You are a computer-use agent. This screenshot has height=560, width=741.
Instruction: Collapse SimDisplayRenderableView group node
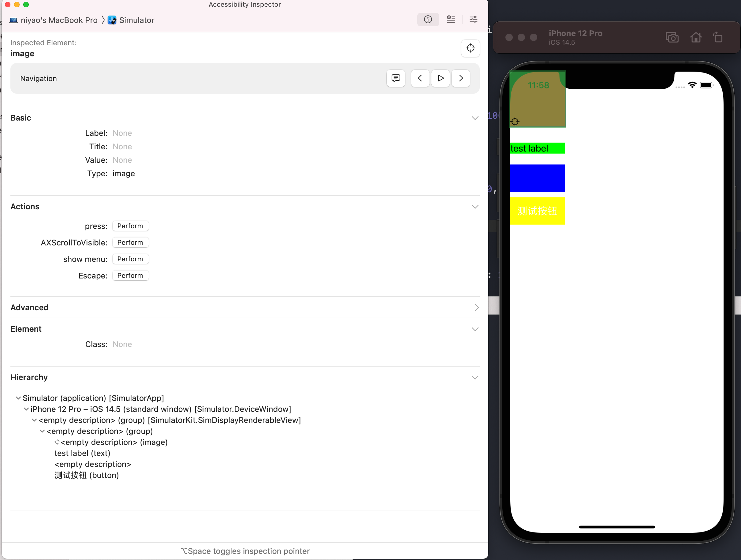(x=34, y=420)
